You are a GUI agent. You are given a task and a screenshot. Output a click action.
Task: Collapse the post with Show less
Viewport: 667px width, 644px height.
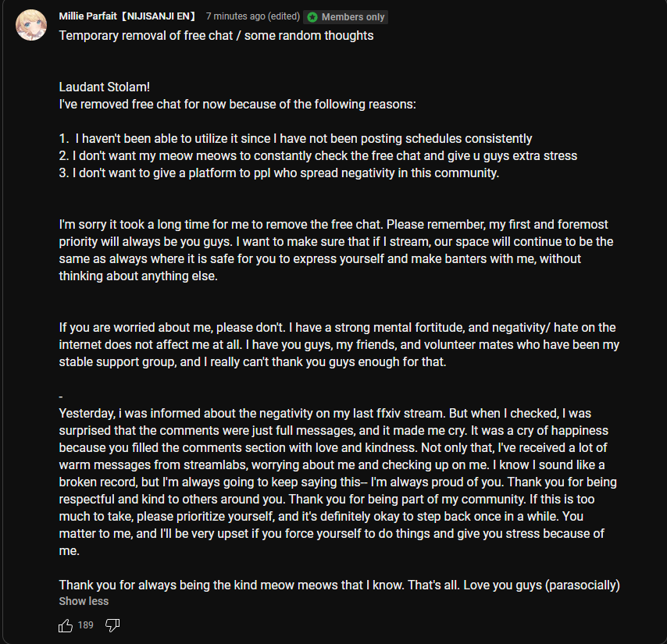tap(84, 601)
